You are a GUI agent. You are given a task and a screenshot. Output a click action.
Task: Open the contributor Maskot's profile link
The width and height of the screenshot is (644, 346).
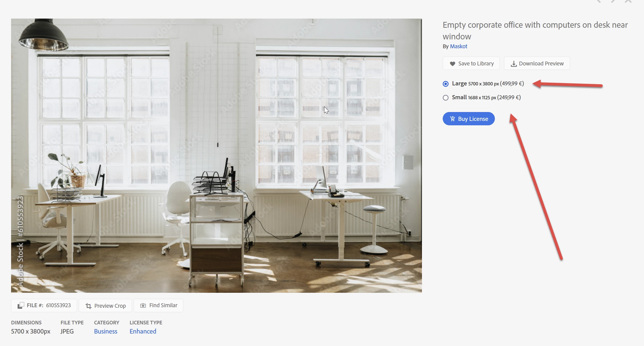[459, 46]
